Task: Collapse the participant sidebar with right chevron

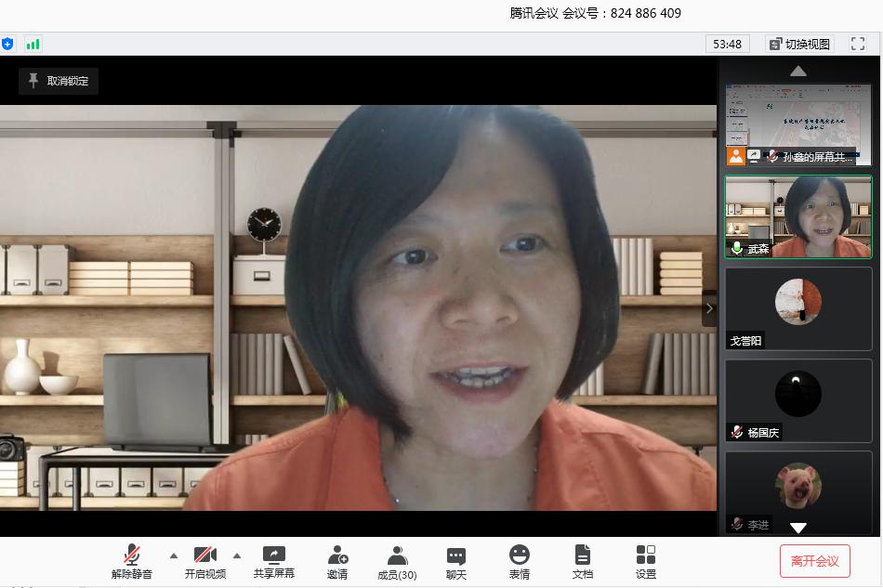Action: click(709, 308)
